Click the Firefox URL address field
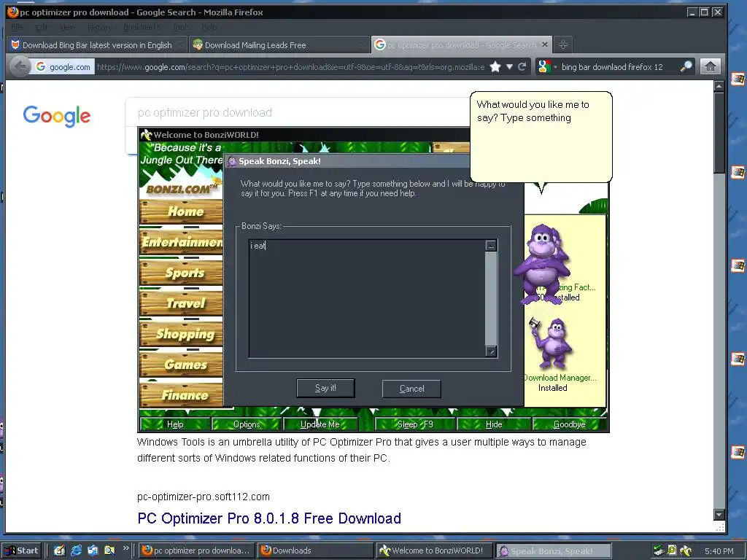This screenshot has height=560, width=747. (290, 66)
